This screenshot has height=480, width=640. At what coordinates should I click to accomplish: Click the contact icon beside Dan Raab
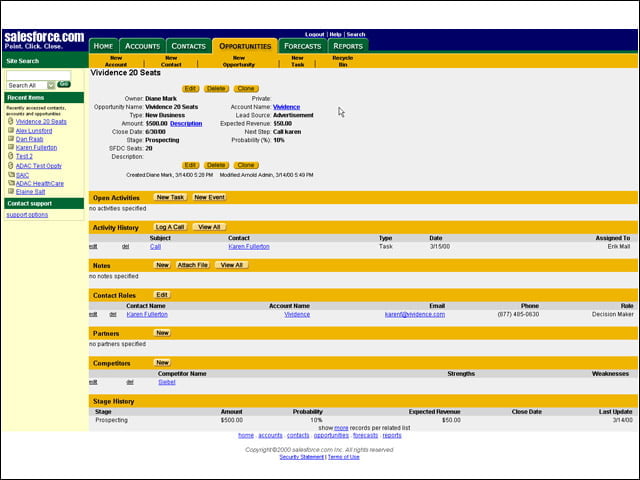pos(11,139)
